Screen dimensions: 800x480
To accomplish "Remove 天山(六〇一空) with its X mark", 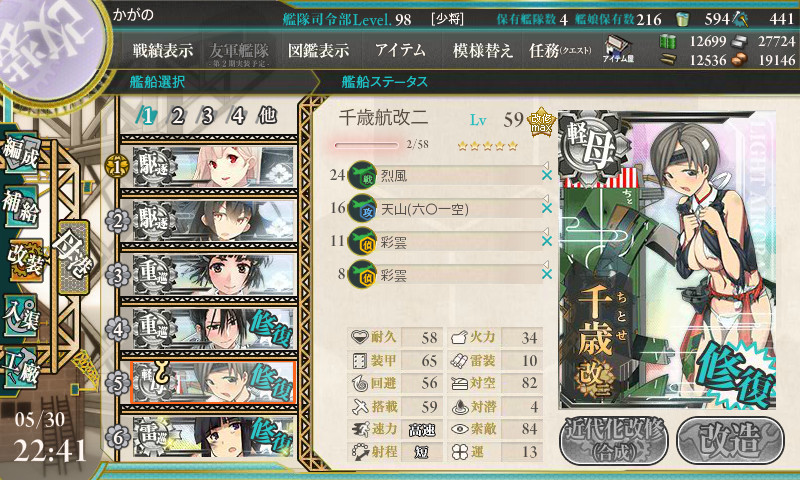I will click(547, 209).
